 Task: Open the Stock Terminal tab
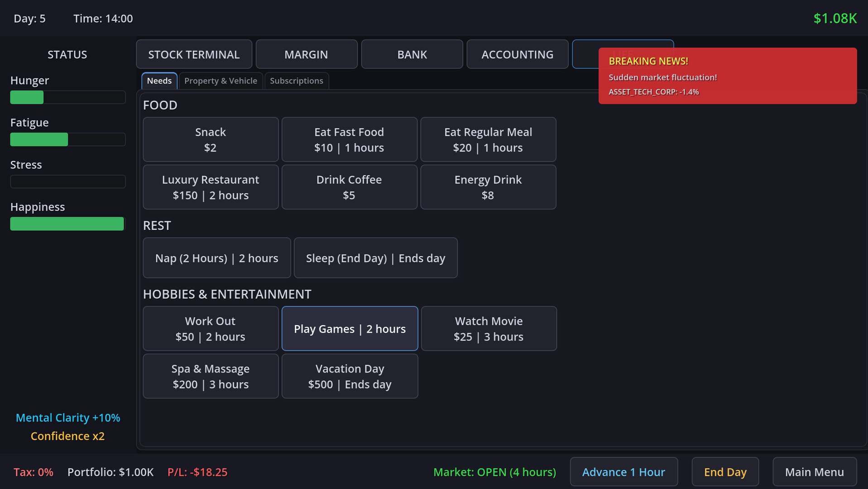[x=194, y=54]
